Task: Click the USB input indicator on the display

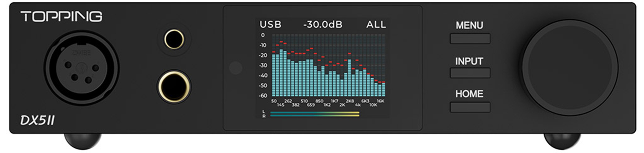Action: point(271,24)
